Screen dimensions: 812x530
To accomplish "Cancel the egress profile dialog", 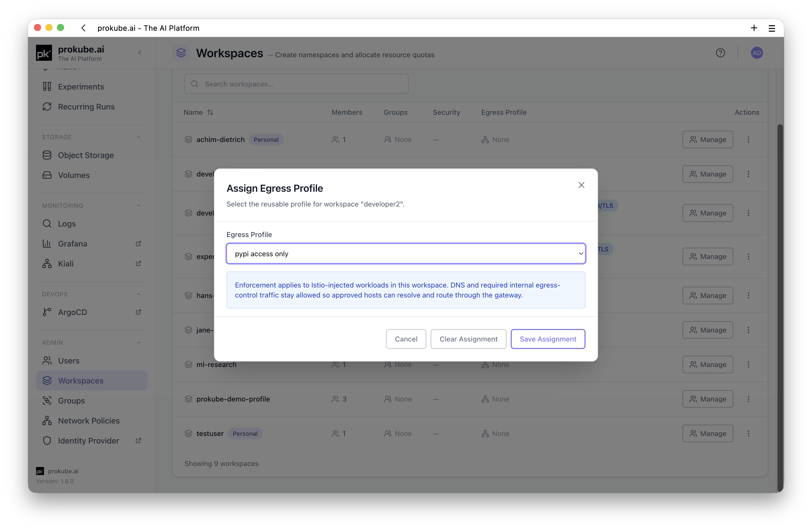I will [406, 339].
